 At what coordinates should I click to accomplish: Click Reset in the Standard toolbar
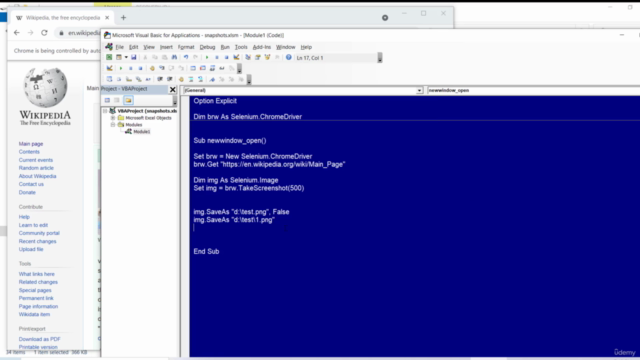click(227, 58)
